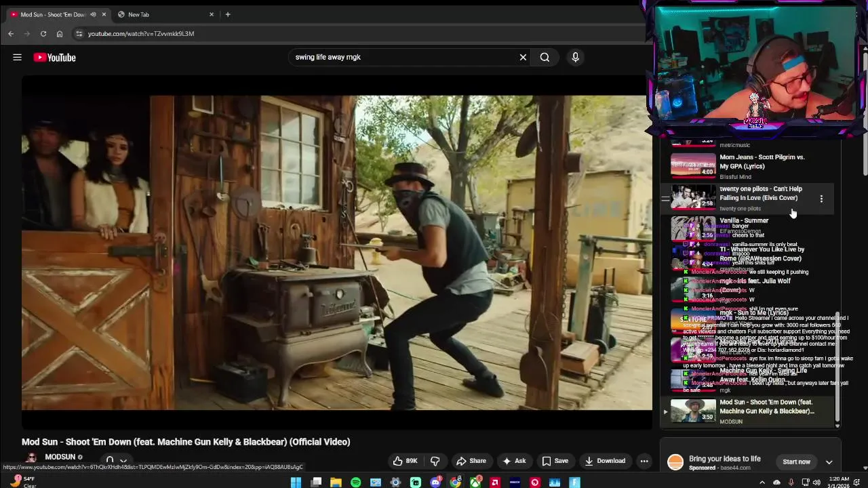Grab the reorder handle of twenty one pilots item
Viewport: 868px width, 488px height.
click(x=665, y=199)
